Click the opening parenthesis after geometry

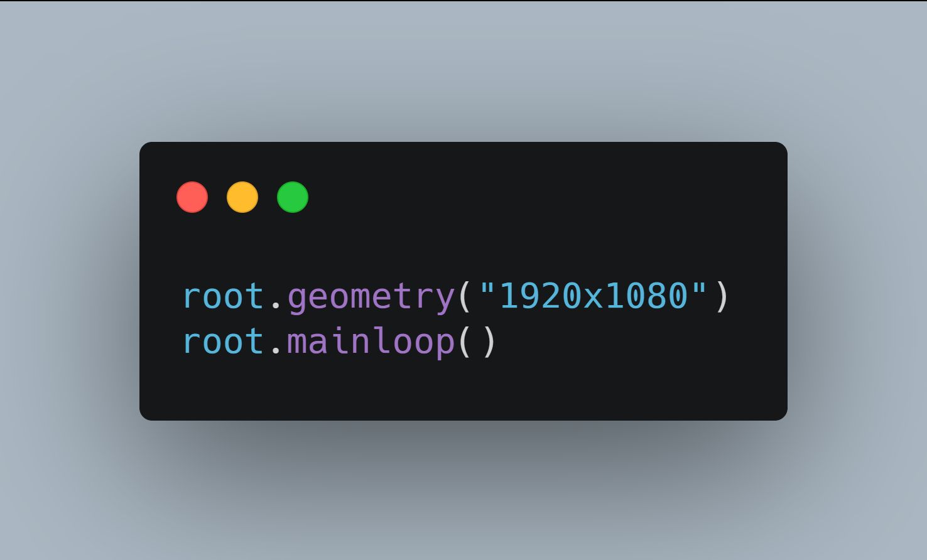(465, 296)
